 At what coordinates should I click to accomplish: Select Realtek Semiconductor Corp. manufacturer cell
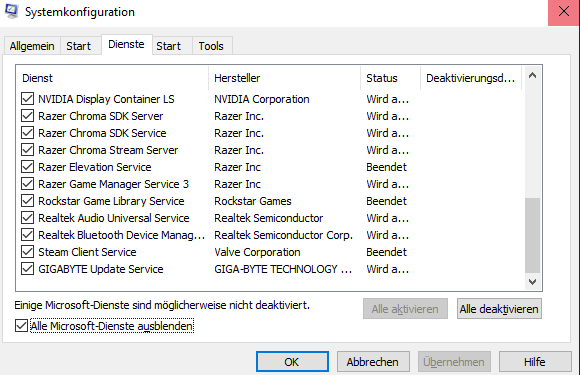[x=284, y=235]
